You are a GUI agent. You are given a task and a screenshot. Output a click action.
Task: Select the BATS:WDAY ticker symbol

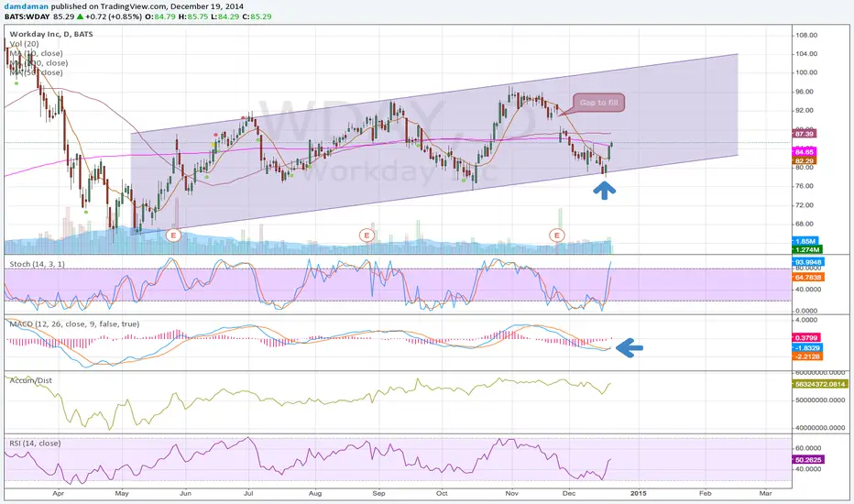(x=27, y=16)
